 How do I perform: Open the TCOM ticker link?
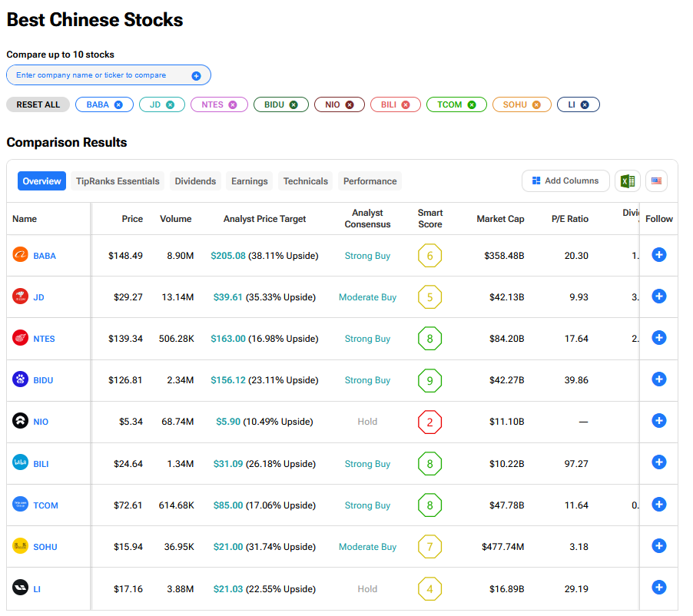pos(45,505)
